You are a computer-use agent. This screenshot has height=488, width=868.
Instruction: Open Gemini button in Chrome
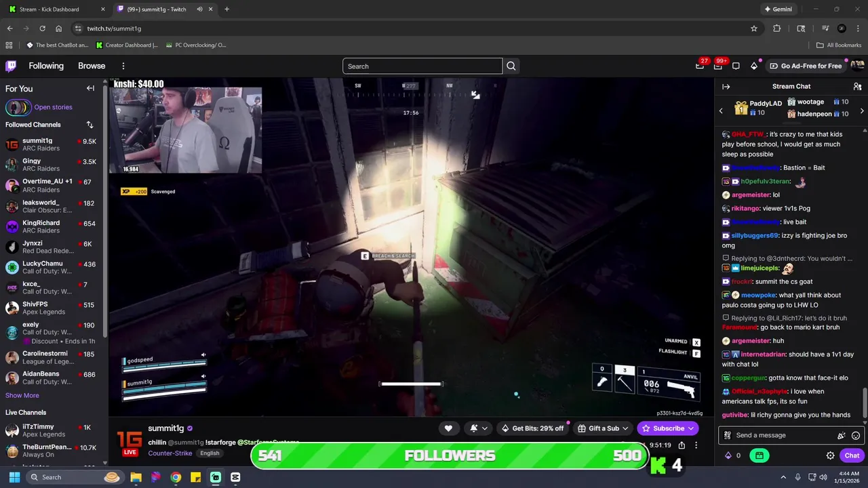coord(778,9)
